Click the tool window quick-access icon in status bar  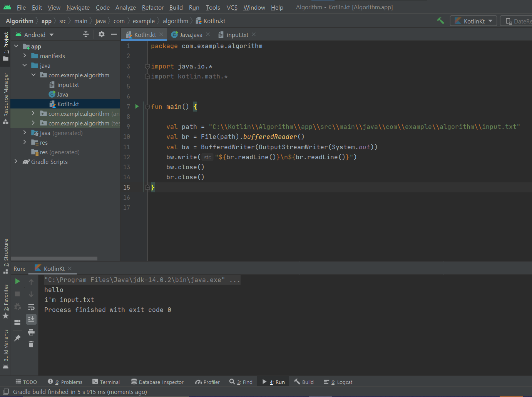(x=6, y=392)
